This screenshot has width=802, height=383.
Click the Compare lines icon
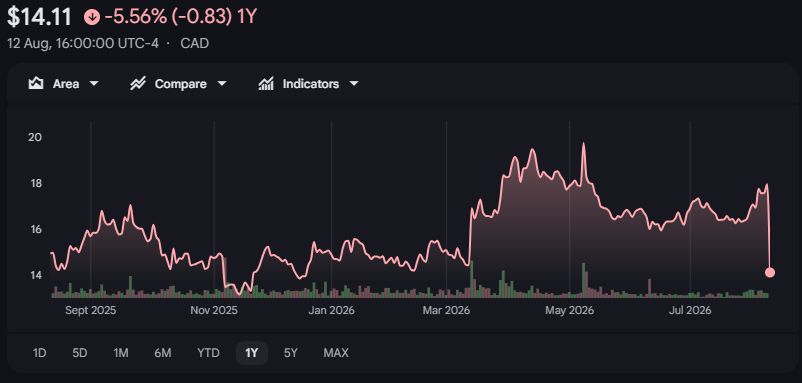(138, 83)
